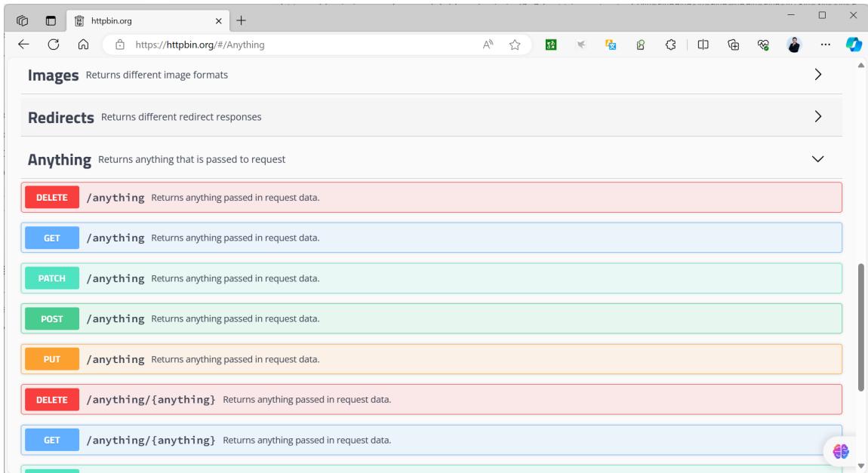Image resolution: width=868 pixels, height=473 pixels.
Task: Add this page to favorites
Action: [515, 45]
